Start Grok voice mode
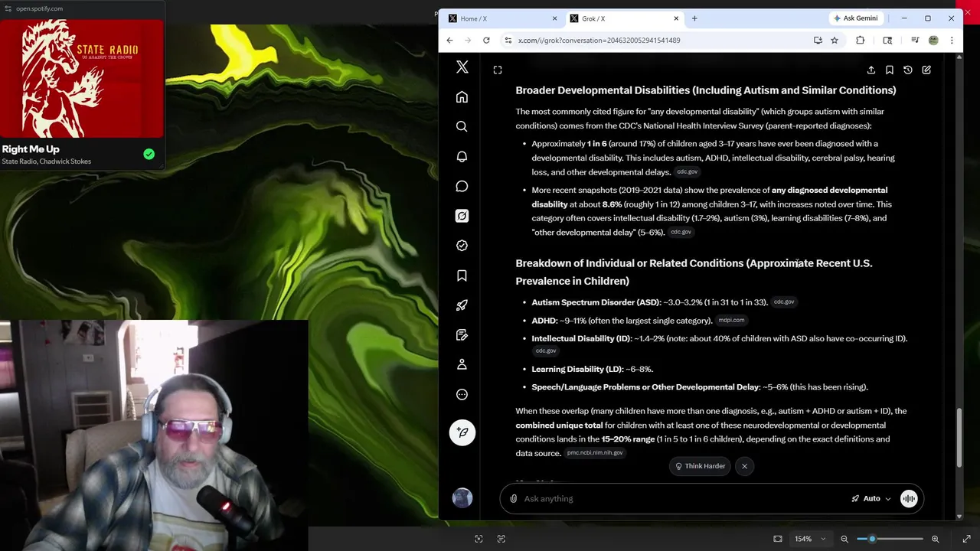Screen dimensions: 980x551 [x=909, y=499]
